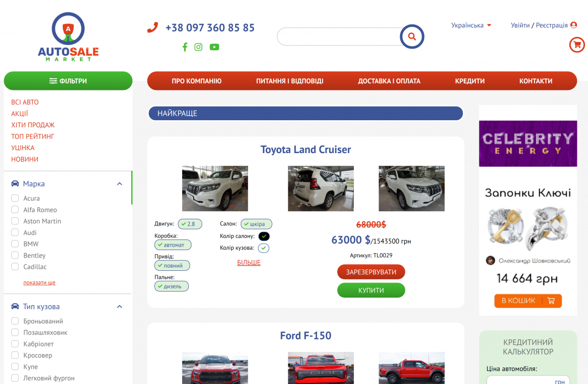Open the Toyota Land Cruiser title link
The image size is (588, 384).
point(306,150)
